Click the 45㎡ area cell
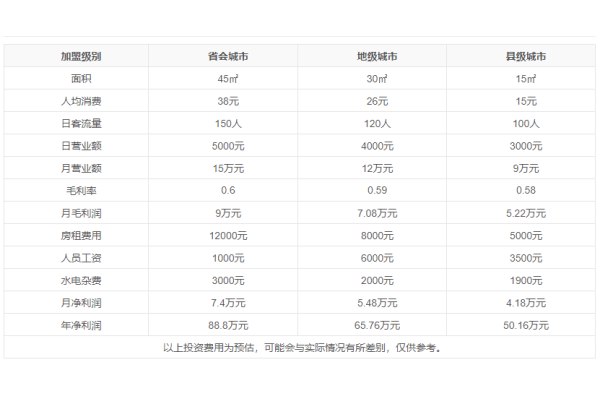The width and height of the screenshot is (600, 400). tap(223, 78)
